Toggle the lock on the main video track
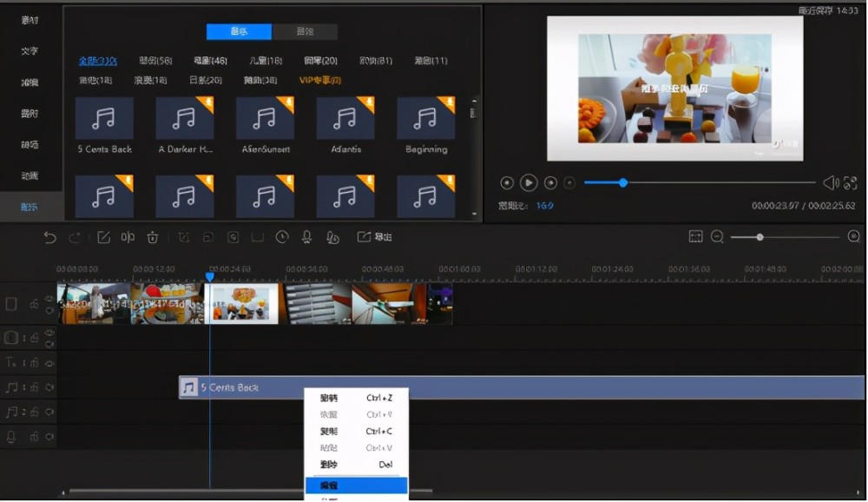This screenshot has width=868, height=502. pos(35,304)
